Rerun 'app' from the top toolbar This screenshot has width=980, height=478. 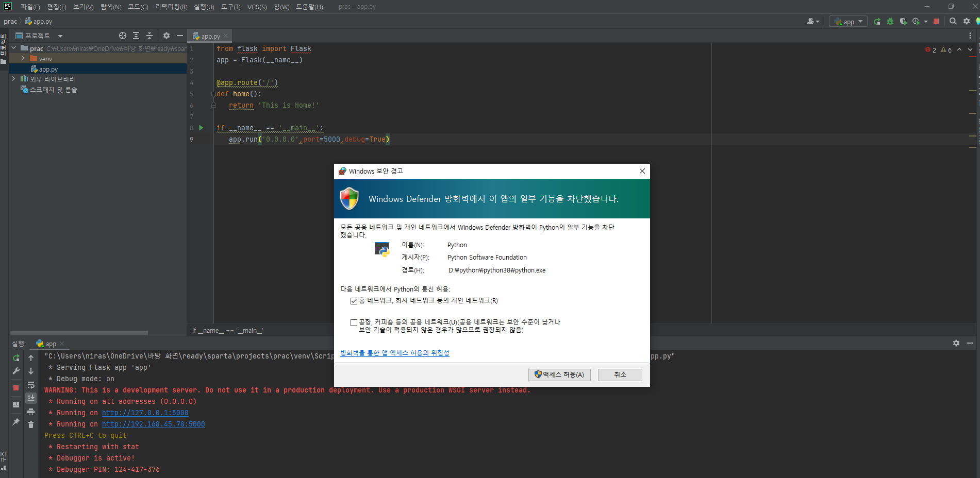tap(877, 22)
